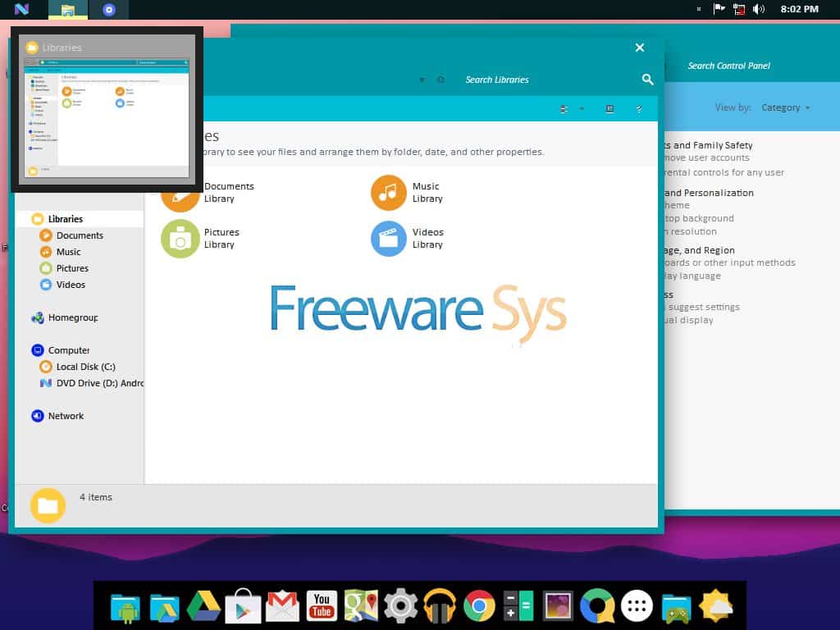Click the '4 items' status text
The image size is (840, 630).
(x=96, y=497)
